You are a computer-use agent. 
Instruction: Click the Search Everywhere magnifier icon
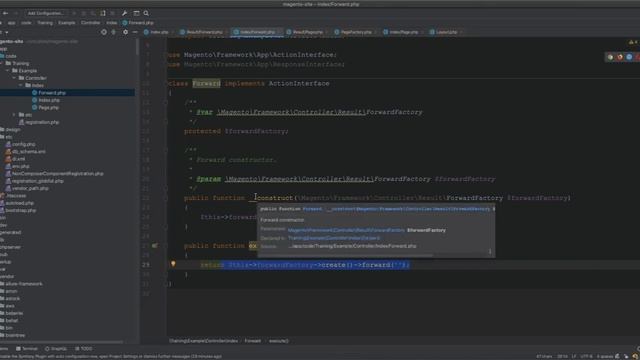[x=146, y=13]
